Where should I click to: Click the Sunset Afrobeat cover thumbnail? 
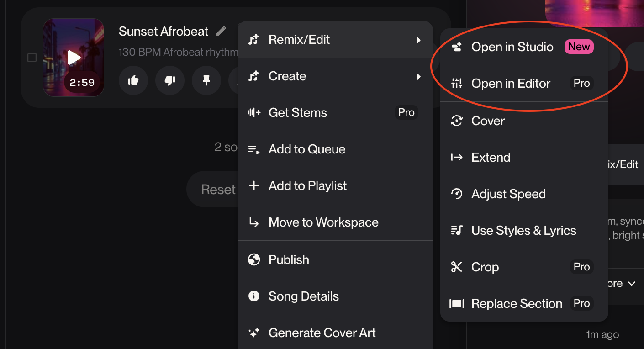point(73,57)
